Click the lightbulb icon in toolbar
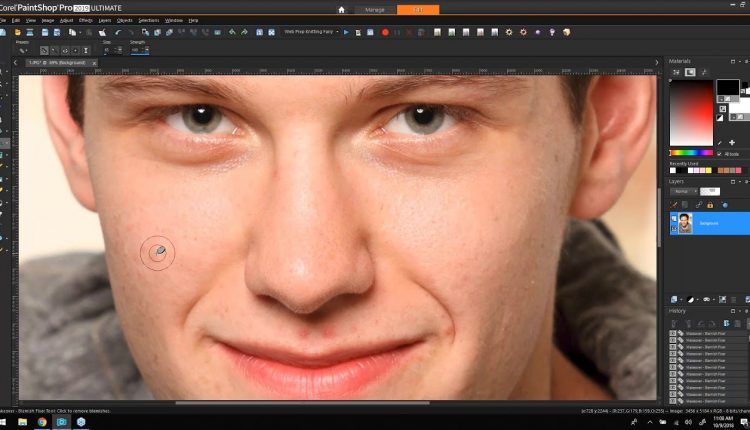 [x=552, y=33]
